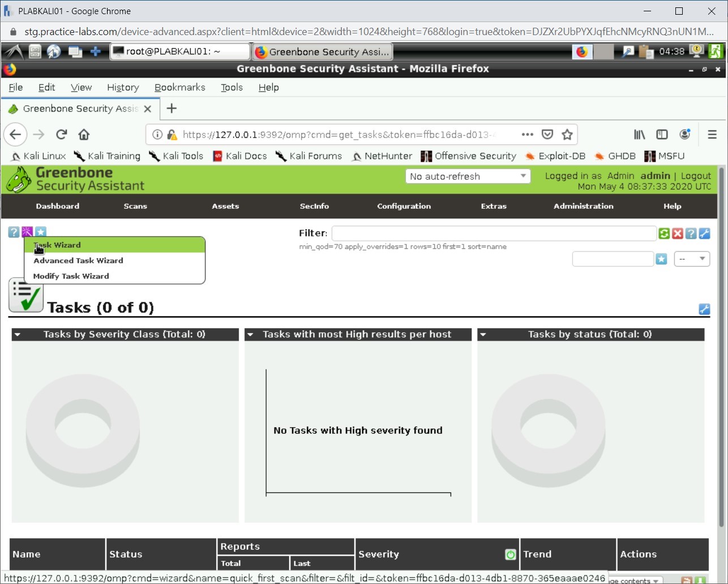
Task: Expand the Tasks by status chart menu
Action: click(x=483, y=334)
